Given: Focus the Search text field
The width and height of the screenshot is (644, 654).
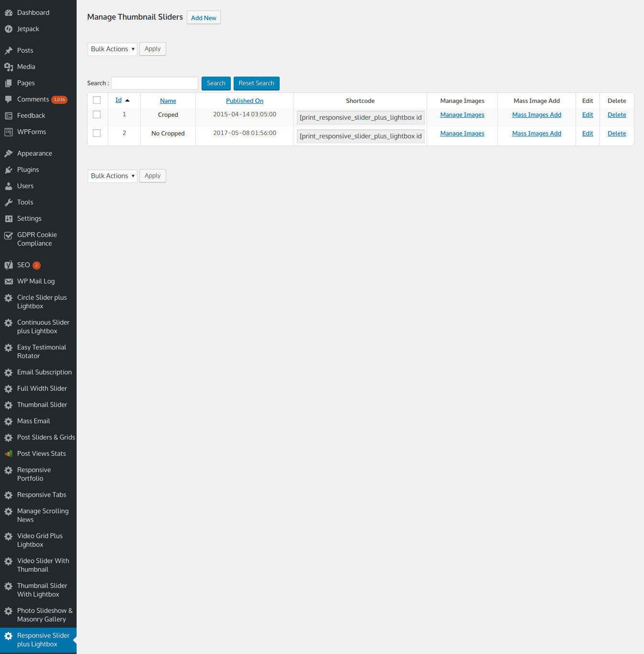Looking at the screenshot, I should (155, 83).
